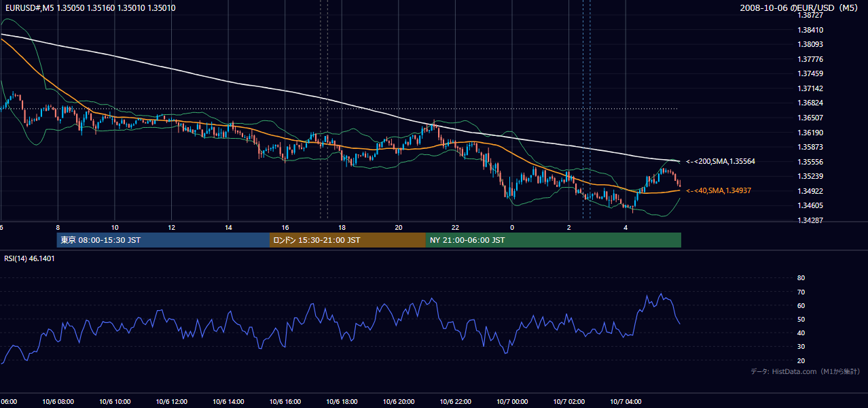Image resolution: width=868 pixels, height=408 pixels.
Task: Click hour label 14 under price chart
Action: [x=228, y=227]
